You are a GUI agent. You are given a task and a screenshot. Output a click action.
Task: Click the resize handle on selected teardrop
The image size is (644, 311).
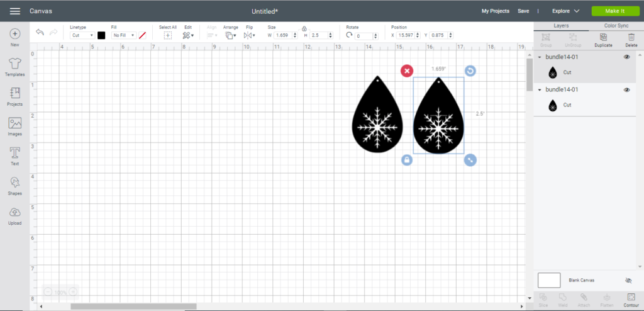(470, 160)
